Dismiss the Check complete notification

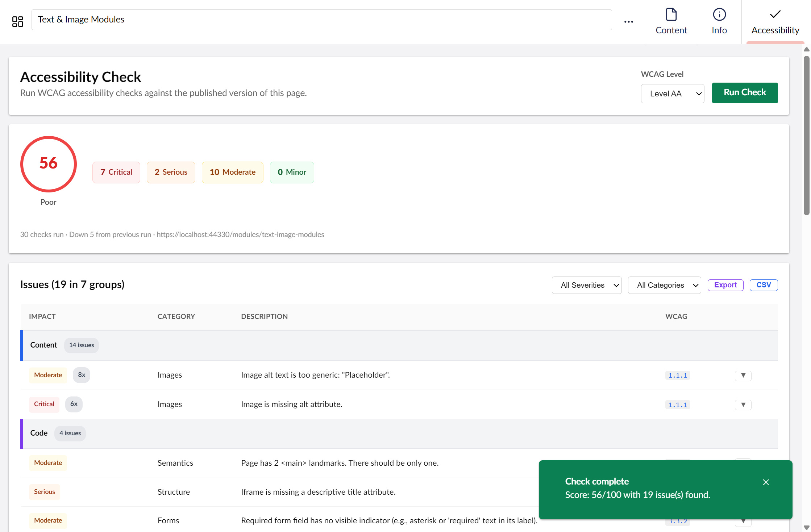click(766, 482)
